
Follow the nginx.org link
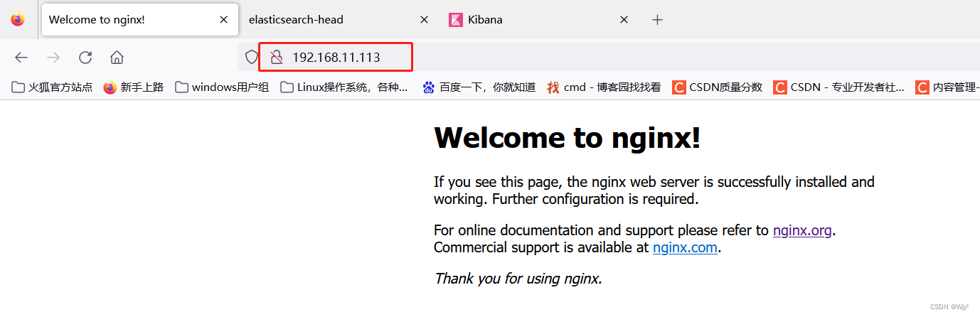point(802,230)
